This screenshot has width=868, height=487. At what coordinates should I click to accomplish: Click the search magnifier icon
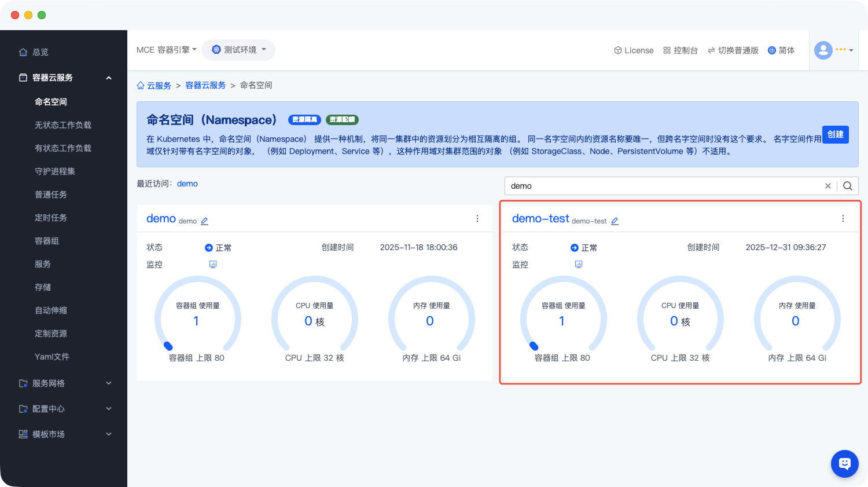[x=848, y=186]
